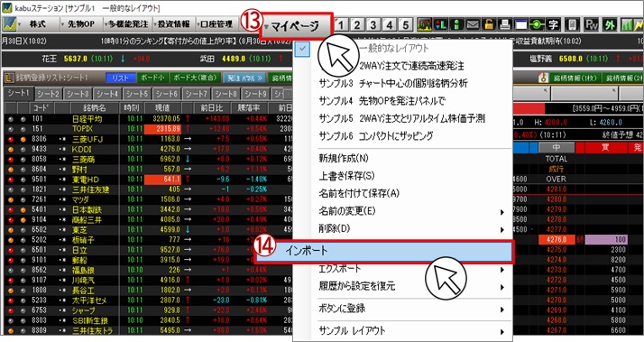Expand the エクスポート submenu

pyautogui.click(x=410, y=269)
